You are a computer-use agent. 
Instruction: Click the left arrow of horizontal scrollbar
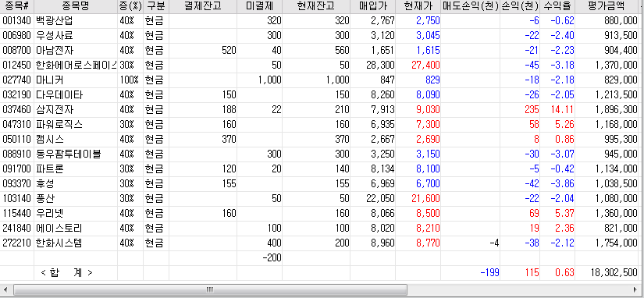(x=5, y=289)
